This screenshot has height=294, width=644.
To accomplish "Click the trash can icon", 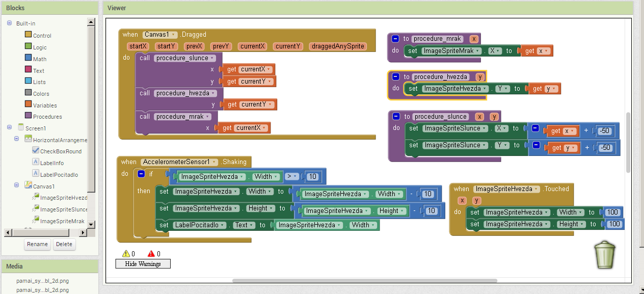I will (x=605, y=254).
